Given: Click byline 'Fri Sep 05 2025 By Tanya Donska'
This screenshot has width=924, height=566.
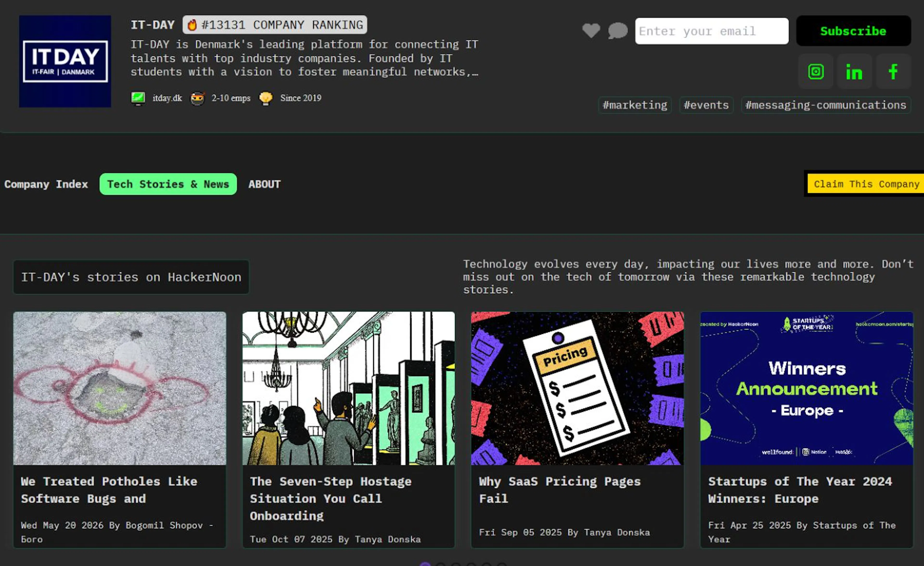Looking at the screenshot, I should (x=564, y=532).
